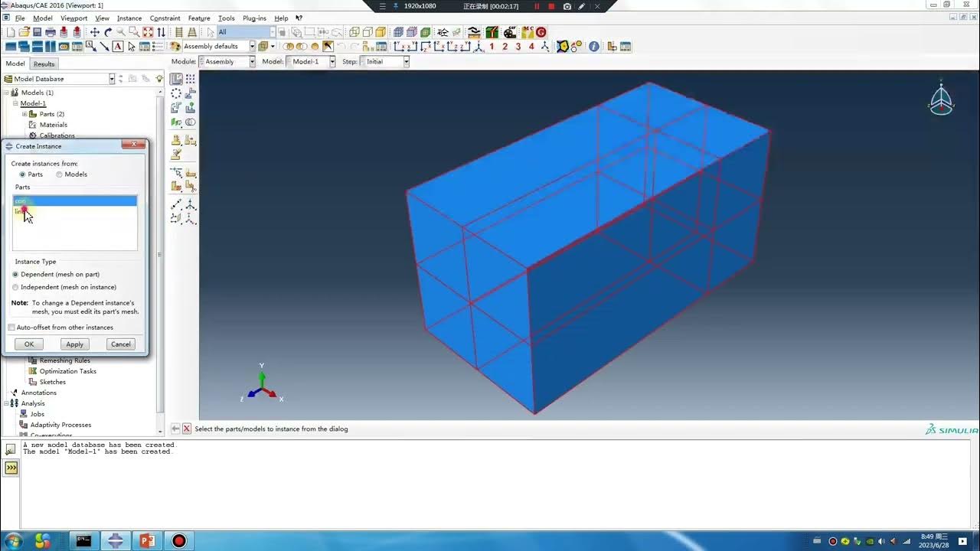Apply view number 3

pos(518,46)
